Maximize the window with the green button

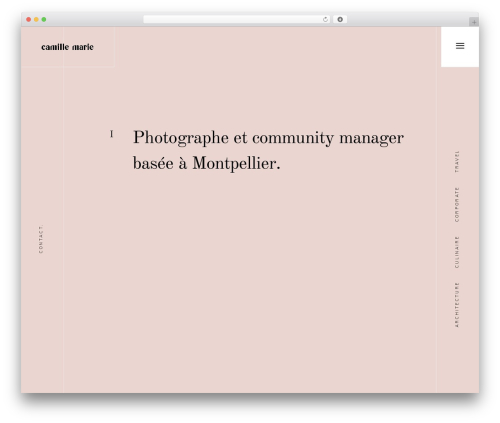click(x=44, y=20)
